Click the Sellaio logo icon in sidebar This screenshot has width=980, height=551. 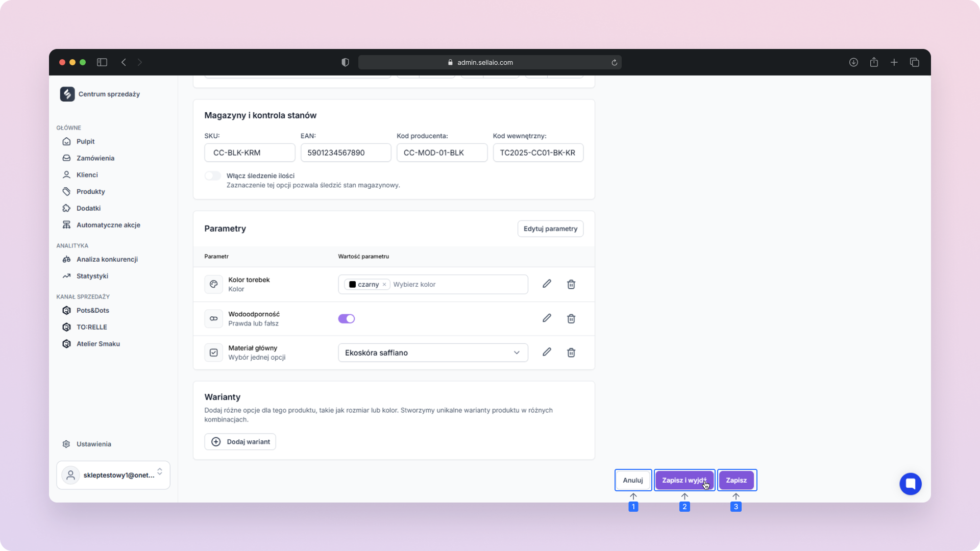pos(67,94)
